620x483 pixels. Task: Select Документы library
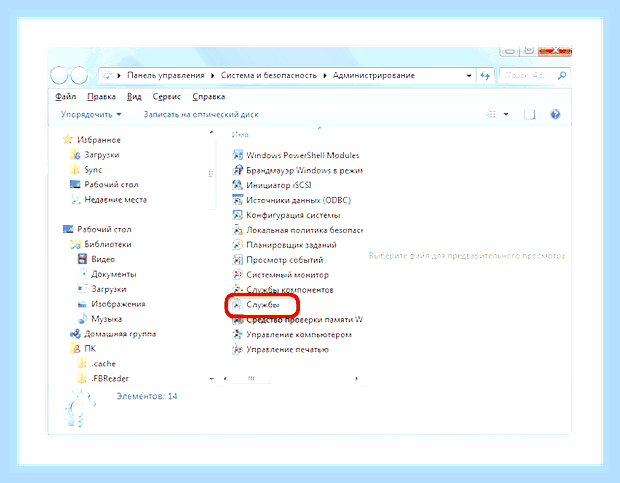pyautogui.click(x=113, y=274)
